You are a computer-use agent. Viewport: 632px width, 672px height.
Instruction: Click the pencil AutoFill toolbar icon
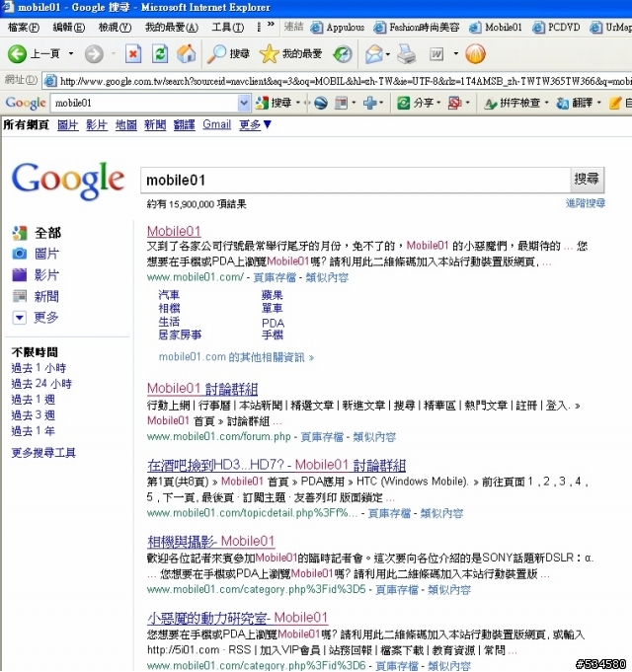pos(615,103)
